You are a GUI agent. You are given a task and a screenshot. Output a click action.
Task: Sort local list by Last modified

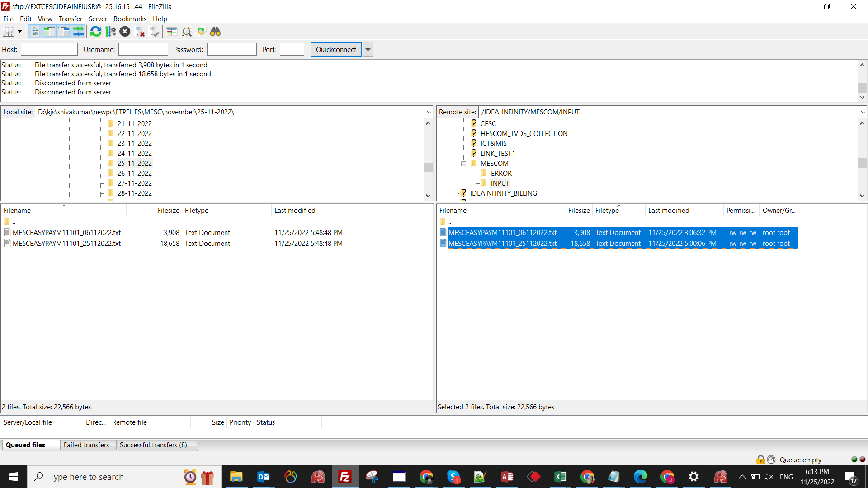tap(324, 211)
